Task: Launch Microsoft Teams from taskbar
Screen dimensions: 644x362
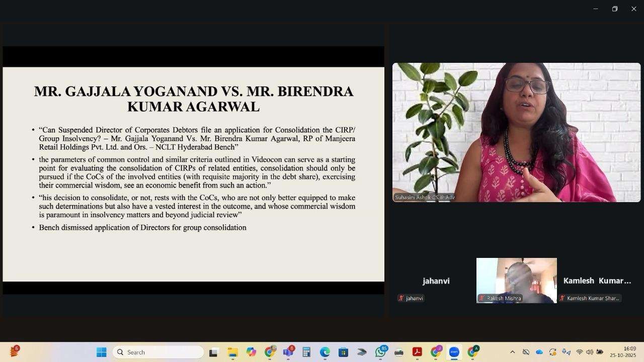Action: pos(288,352)
